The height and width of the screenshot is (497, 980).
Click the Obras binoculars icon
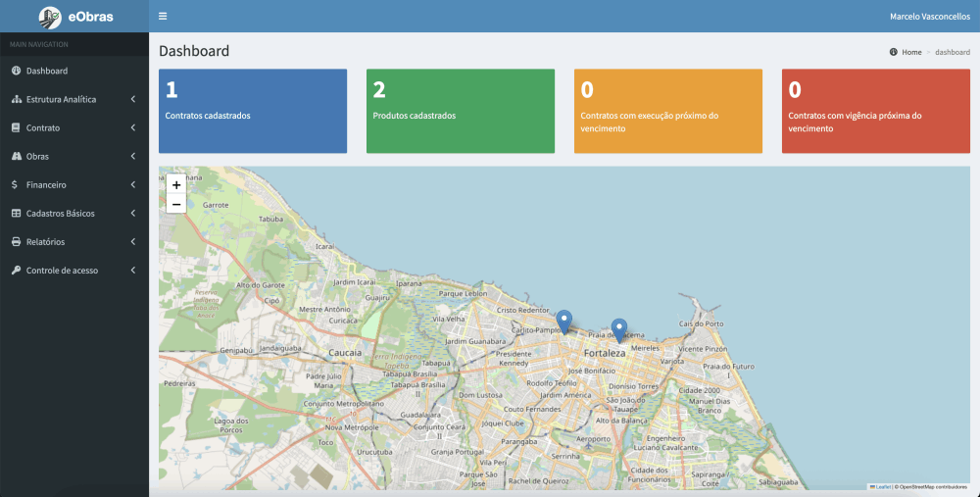(16, 156)
